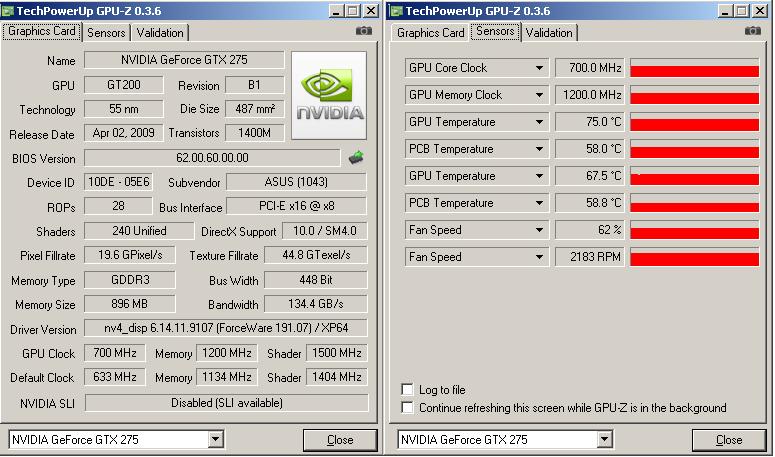Expand the PCB Temperature dropdown showing 58.0 °C
This screenshot has width=775, height=457.
point(539,149)
